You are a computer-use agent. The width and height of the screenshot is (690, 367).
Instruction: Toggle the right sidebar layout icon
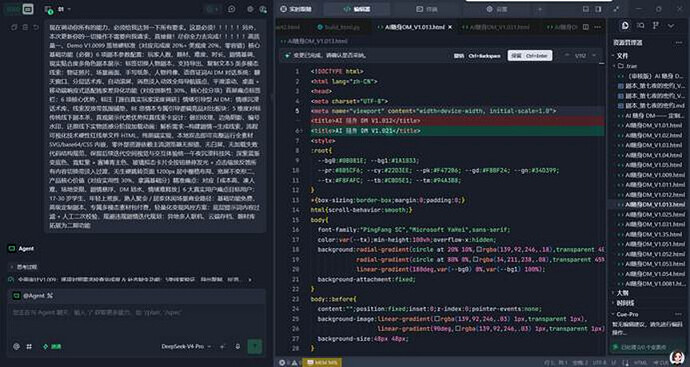[x=598, y=9]
